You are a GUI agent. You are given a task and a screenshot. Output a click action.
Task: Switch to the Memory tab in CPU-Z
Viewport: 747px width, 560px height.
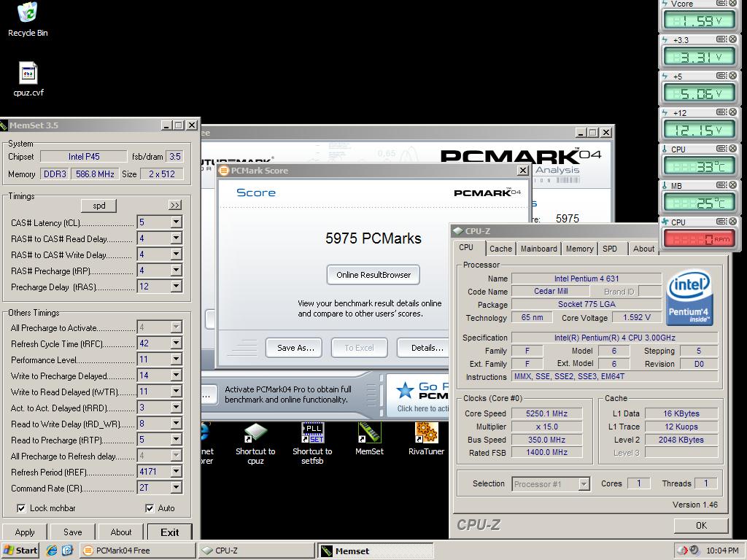pyautogui.click(x=579, y=249)
